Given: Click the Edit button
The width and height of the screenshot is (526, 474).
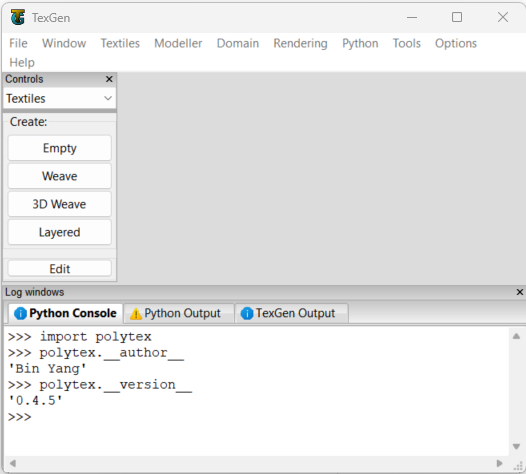Looking at the screenshot, I should [x=59, y=269].
